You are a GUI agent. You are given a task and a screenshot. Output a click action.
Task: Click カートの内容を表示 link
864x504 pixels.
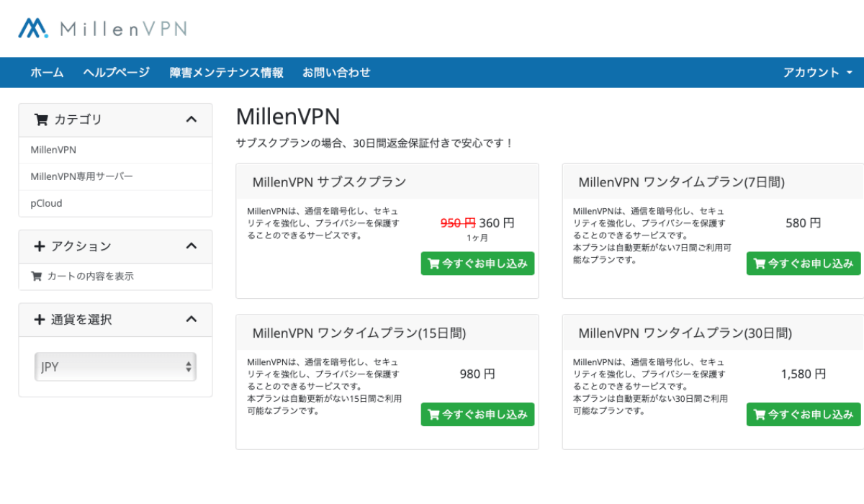point(90,276)
